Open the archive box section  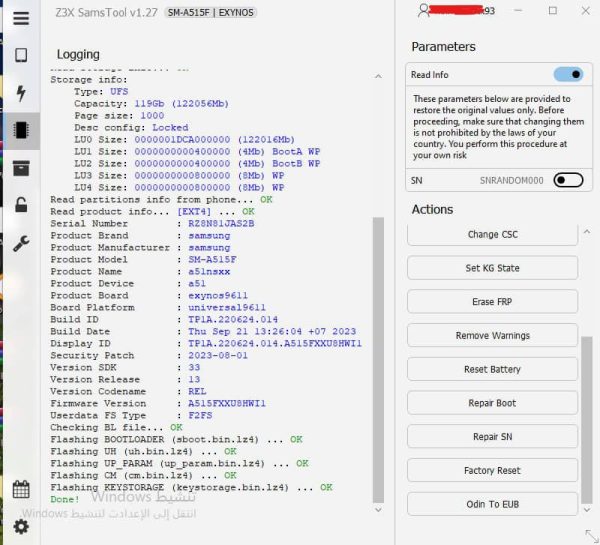[21, 168]
